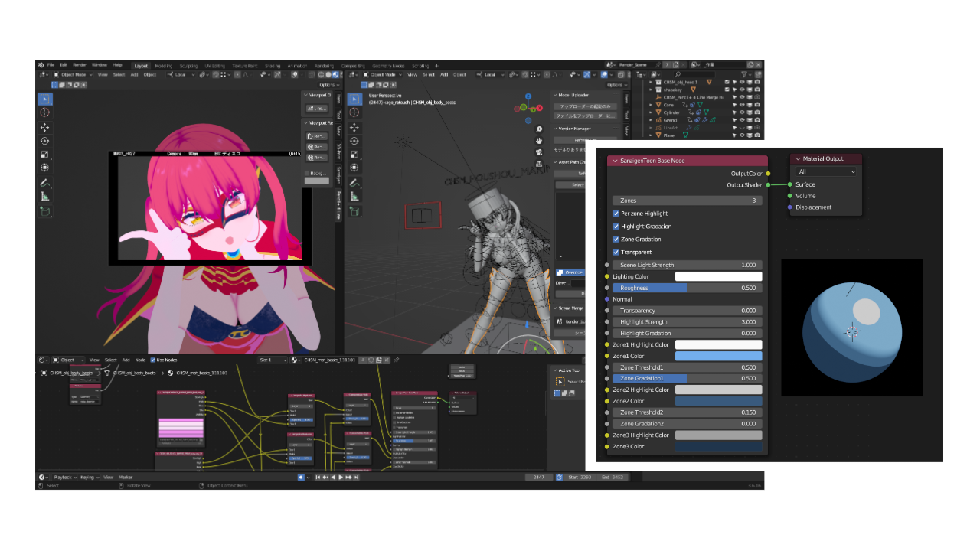This screenshot has height=551, width=980.
Task: Select the Measure tool in right viewport
Action: pos(354,197)
